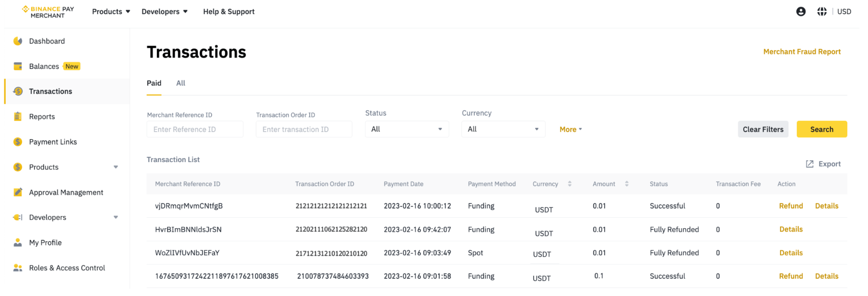The width and height of the screenshot is (868, 296).
Task: View Details of WoZlIVfUvNbJEFaY transaction
Action: pos(790,253)
